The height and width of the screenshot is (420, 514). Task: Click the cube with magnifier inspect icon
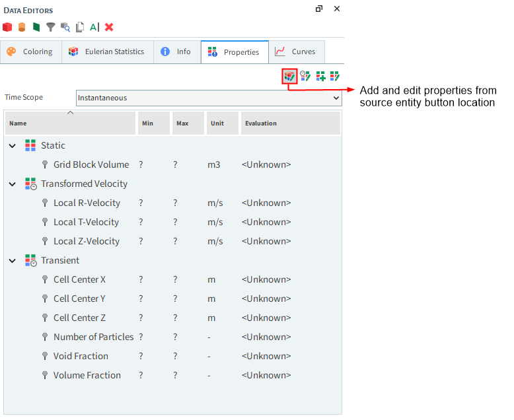point(65,27)
